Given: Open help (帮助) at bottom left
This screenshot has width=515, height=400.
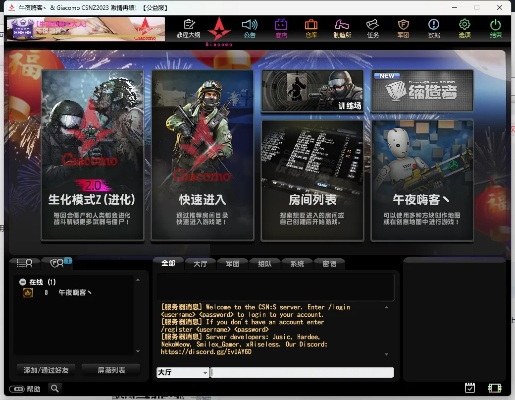Looking at the screenshot, I should click(x=25, y=389).
